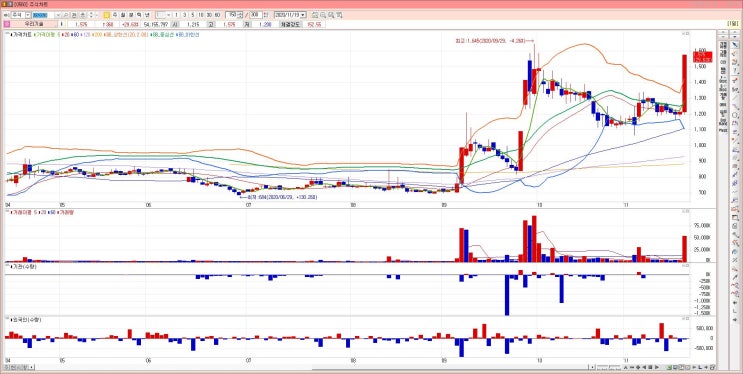Expand the stock code history dropdown arrow

click(58, 15)
